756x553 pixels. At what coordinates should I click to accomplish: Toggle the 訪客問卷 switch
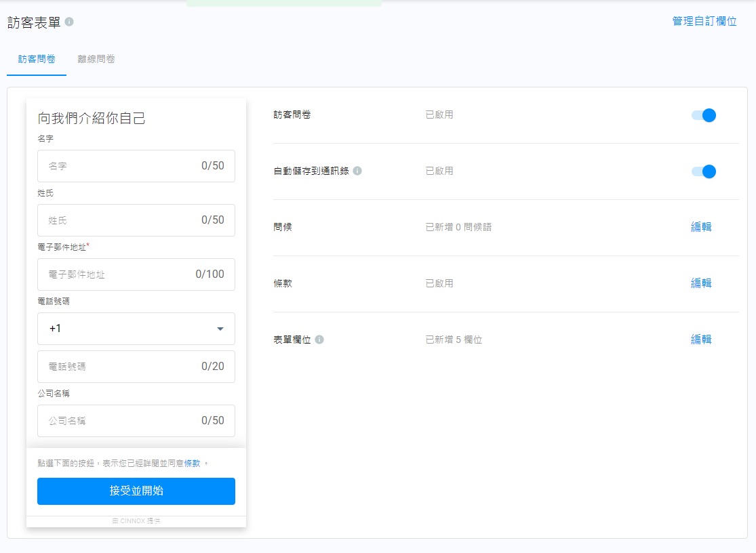tap(704, 115)
